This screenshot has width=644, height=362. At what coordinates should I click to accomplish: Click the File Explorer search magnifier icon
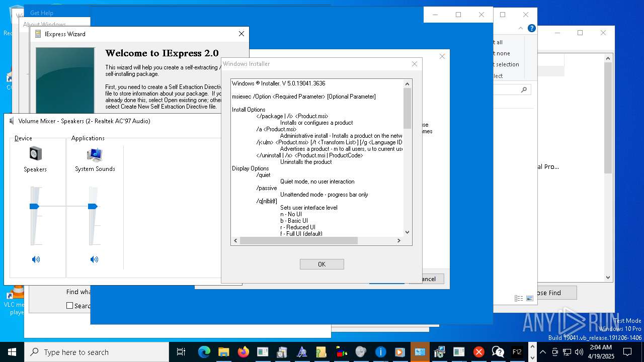click(524, 89)
